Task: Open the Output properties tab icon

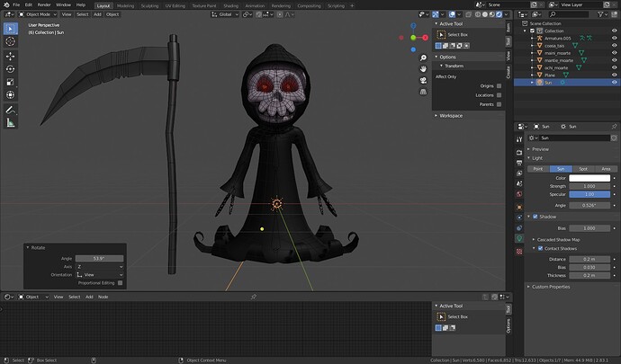Action: 519,163
